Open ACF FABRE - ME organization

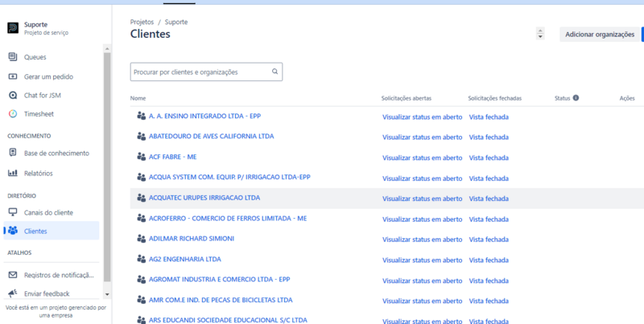coord(172,157)
